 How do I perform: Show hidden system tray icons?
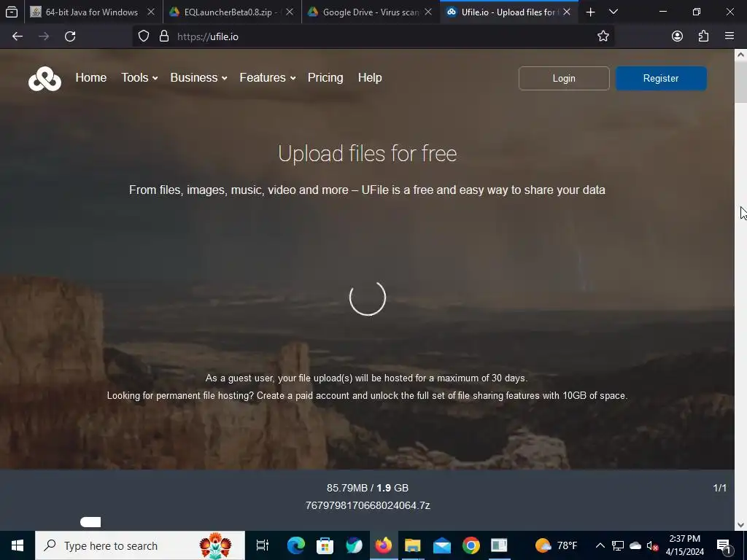click(600, 545)
